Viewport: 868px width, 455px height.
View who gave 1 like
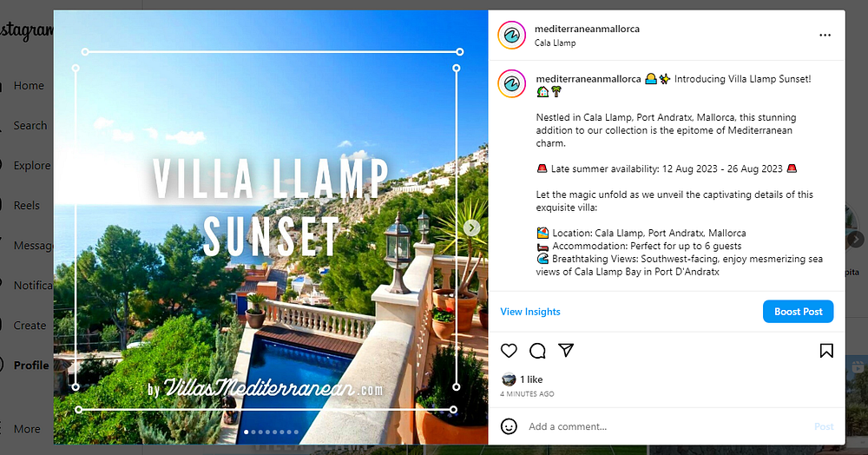click(x=531, y=379)
